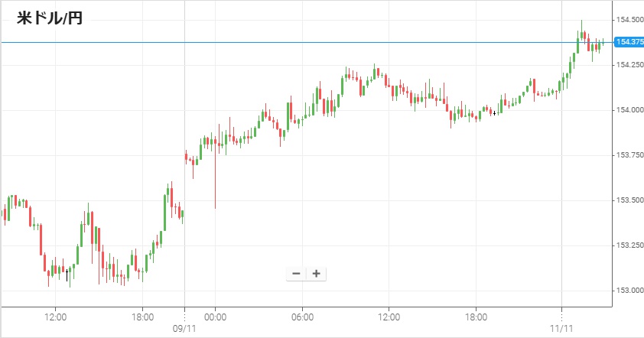Select the 06:00 time axis label
This screenshot has width=644, height=338.
[302, 316]
